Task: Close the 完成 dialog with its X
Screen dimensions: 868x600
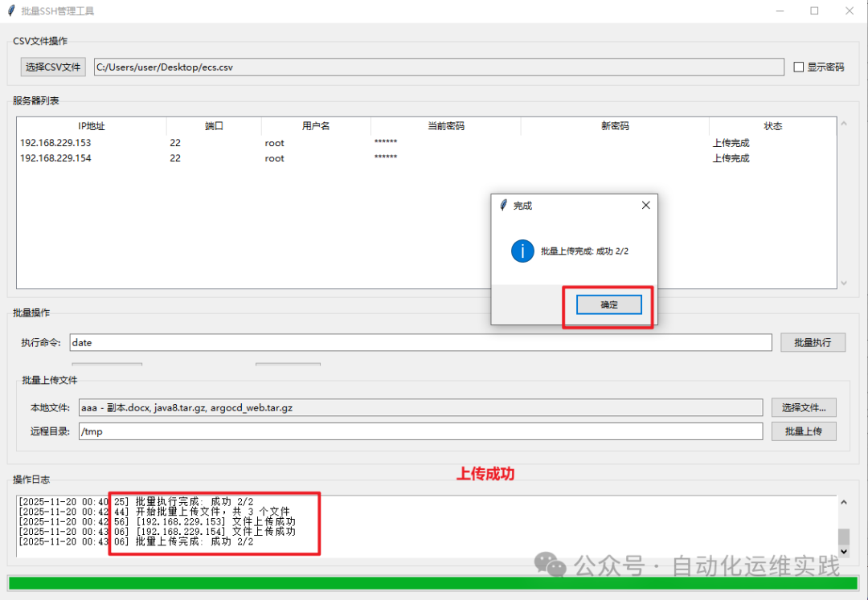Action: (x=645, y=205)
